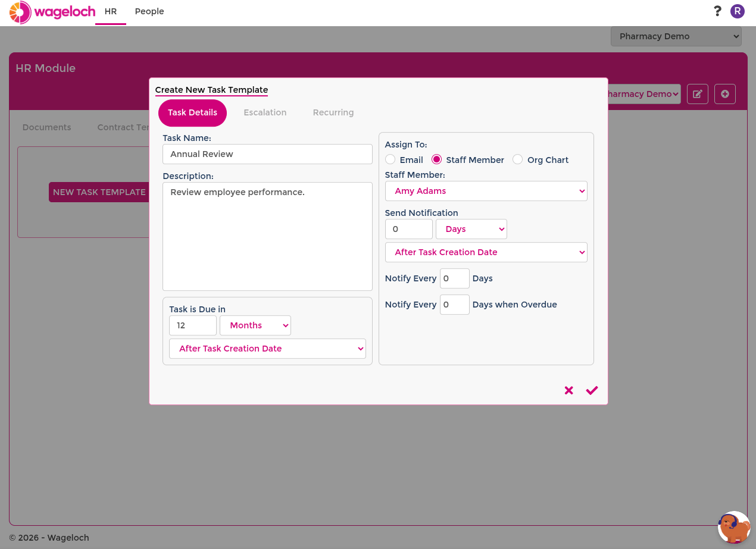Open the user profile avatar R
This screenshot has width=756, height=549.
pyautogui.click(x=738, y=11)
